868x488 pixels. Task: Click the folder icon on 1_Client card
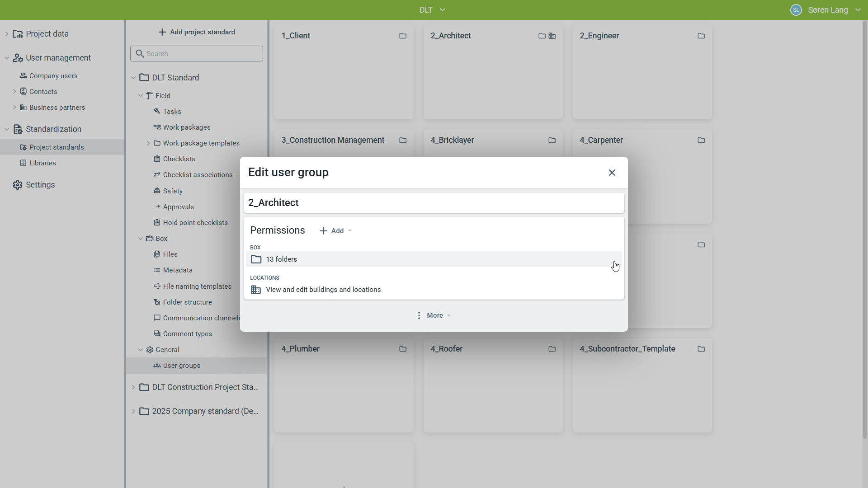[403, 36]
